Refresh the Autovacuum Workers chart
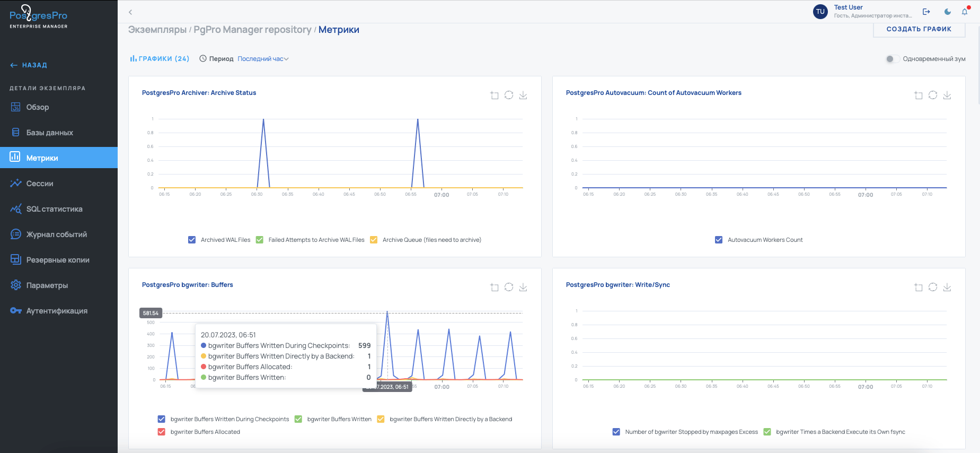 (933, 95)
